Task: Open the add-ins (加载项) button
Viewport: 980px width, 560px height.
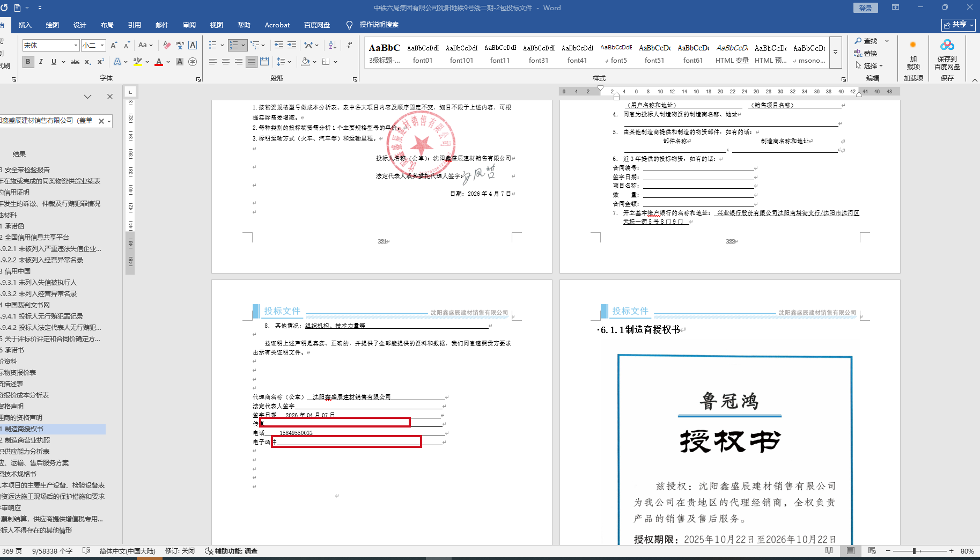Action: click(x=913, y=55)
